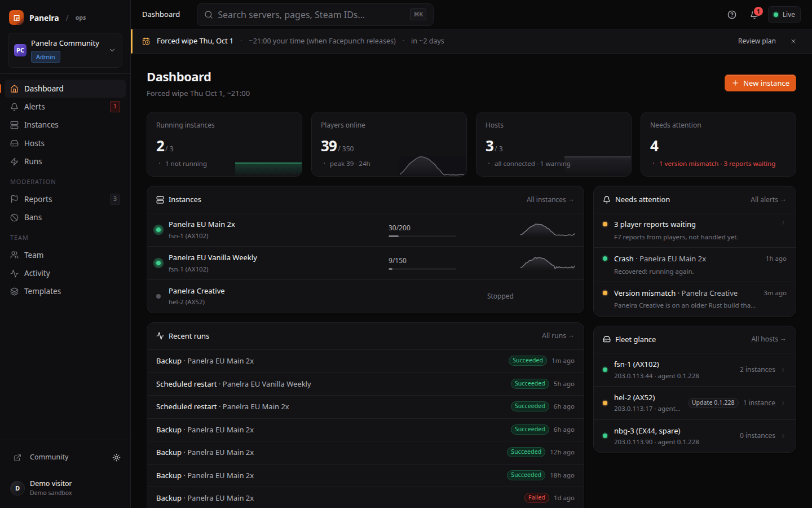Click the Crash Panelra EU Main 2x alert

695,265
